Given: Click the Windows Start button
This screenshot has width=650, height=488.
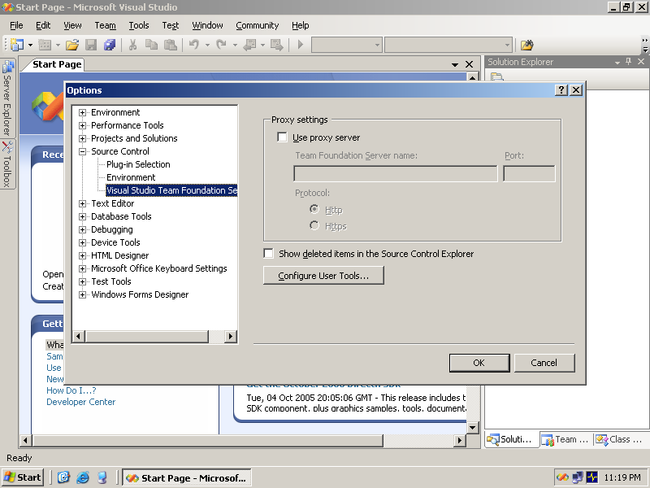Looking at the screenshot, I should click(22, 478).
